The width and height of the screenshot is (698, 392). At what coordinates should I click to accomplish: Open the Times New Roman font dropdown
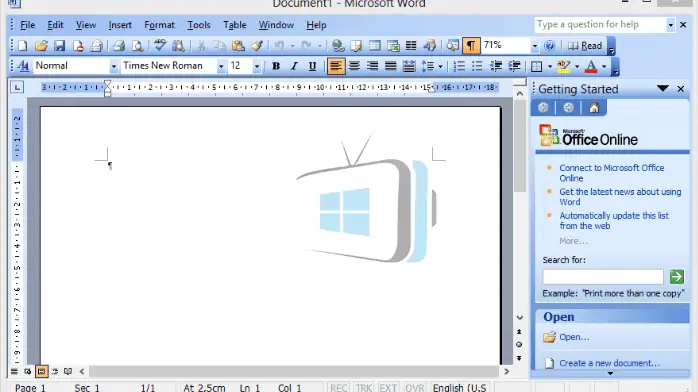coord(221,66)
